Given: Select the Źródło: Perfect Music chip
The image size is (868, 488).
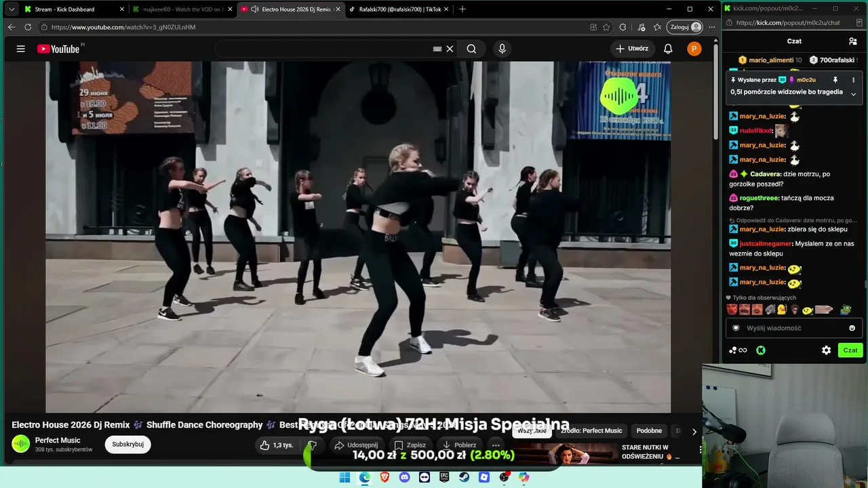Looking at the screenshot, I should click(591, 431).
